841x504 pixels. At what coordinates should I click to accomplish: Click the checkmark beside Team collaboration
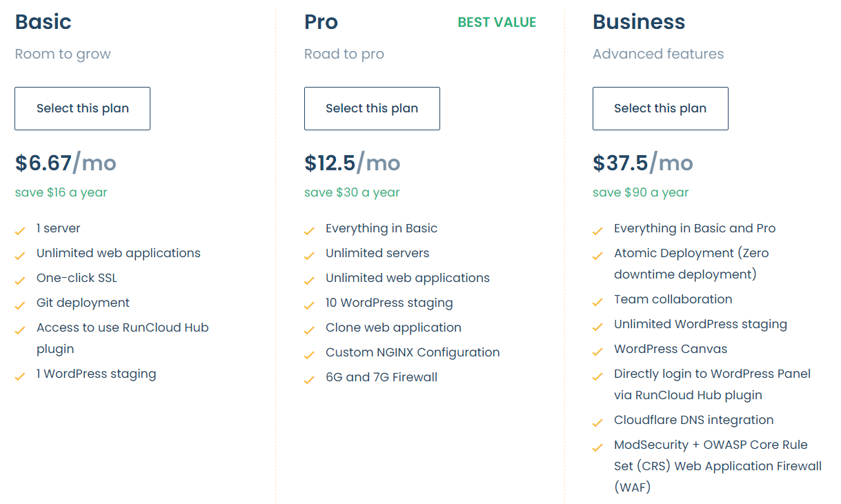pos(597,301)
